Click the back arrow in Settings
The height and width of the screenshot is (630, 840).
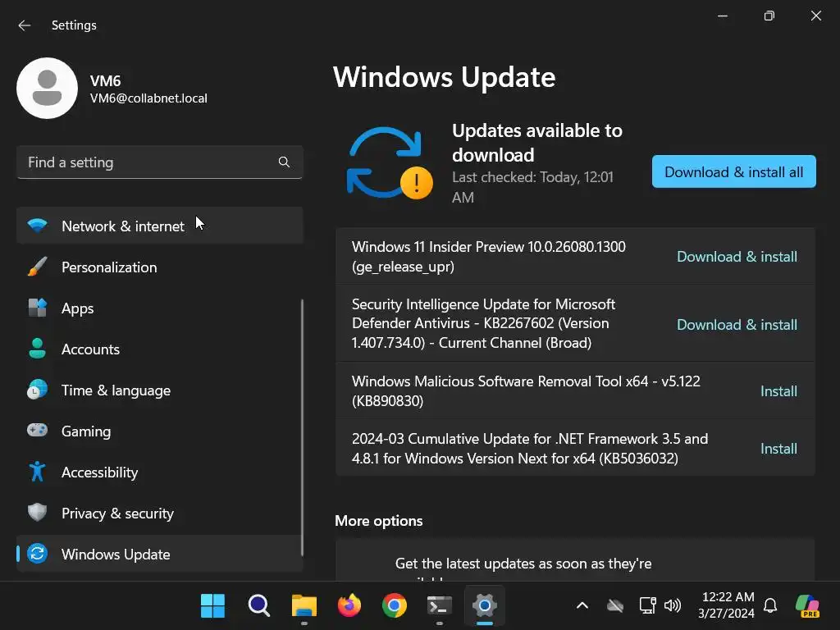[x=24, y=25]
